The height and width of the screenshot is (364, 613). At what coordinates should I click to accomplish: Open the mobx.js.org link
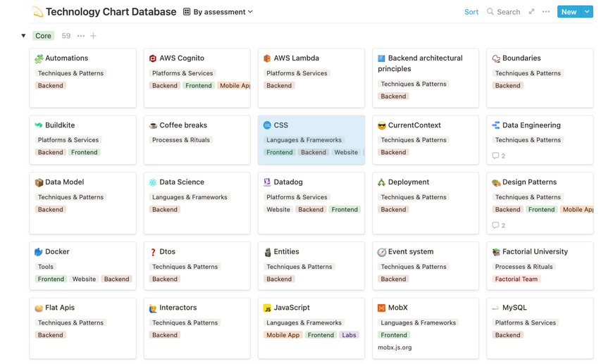pos(395,347)
